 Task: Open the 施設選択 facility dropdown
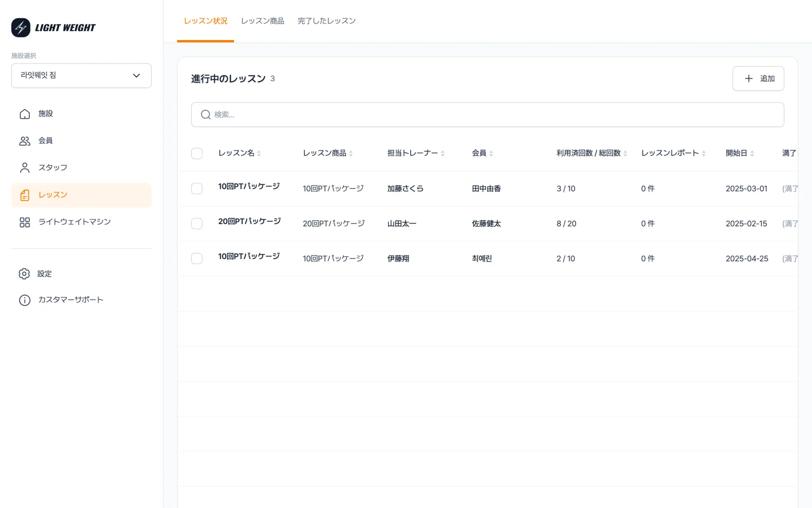81,76
